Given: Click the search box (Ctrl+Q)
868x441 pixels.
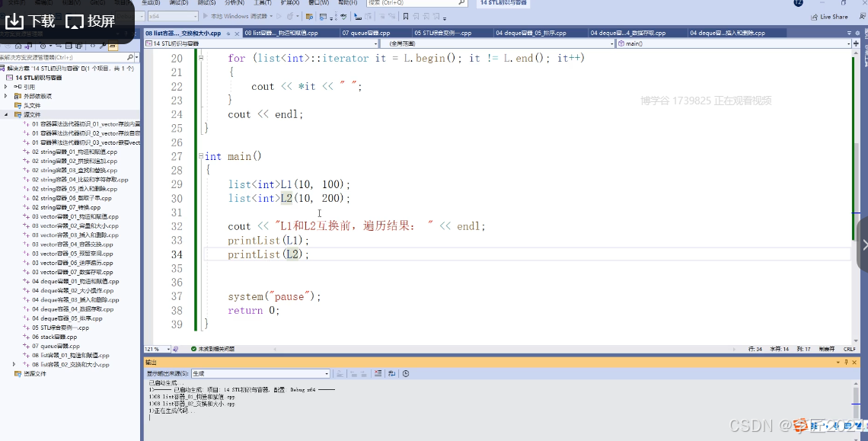Looking at the screenshot, I should (416, 3).
